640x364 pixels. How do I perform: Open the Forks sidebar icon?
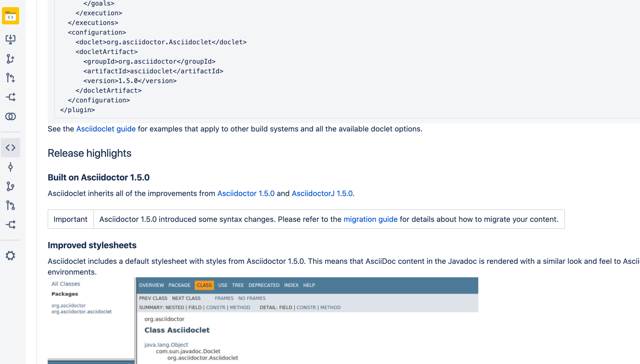pyautogui.click(x=10, y=225)
